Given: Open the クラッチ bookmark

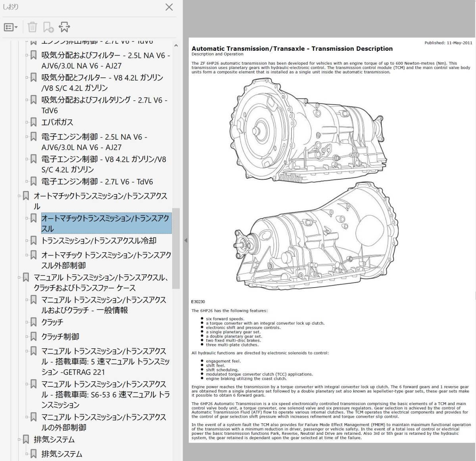Looking at the screenshot, I should pyautogui.click(x=52, y=322).
